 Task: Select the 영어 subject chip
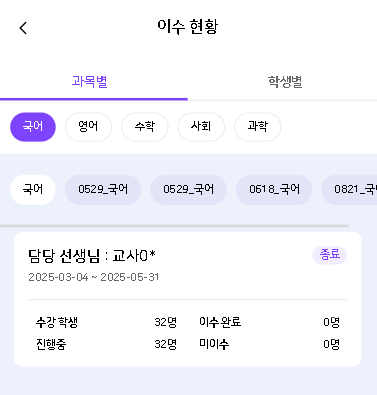pos(88,127)
